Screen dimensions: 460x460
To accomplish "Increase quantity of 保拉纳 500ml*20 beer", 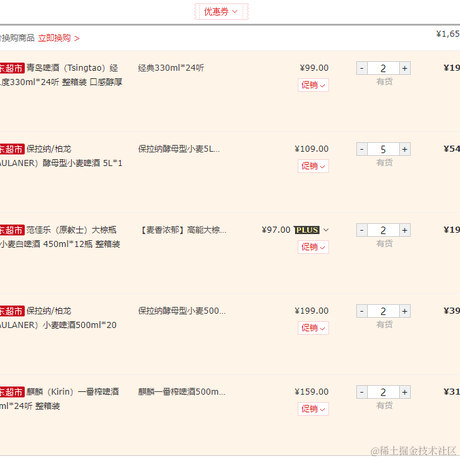I will click(405, 311).
